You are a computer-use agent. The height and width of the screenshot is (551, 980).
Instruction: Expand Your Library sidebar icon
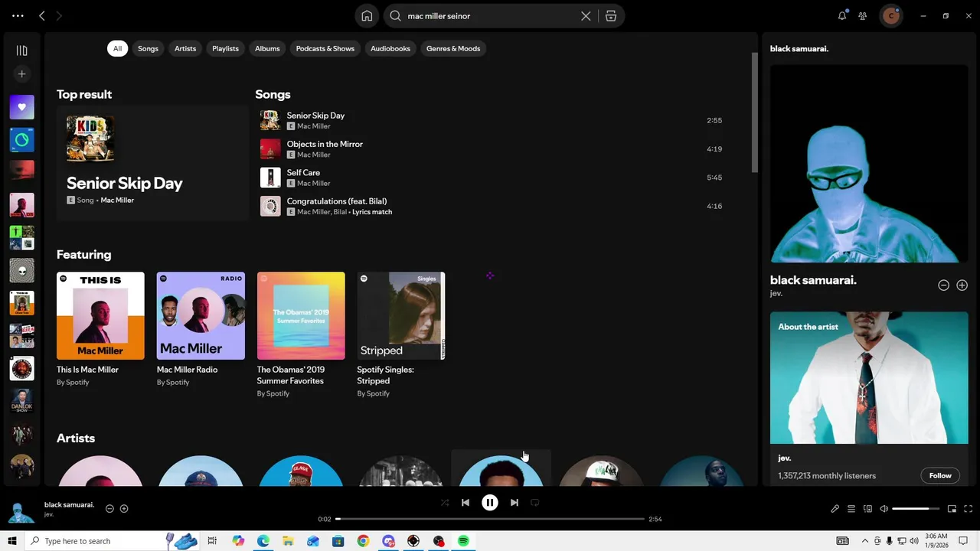21,51
